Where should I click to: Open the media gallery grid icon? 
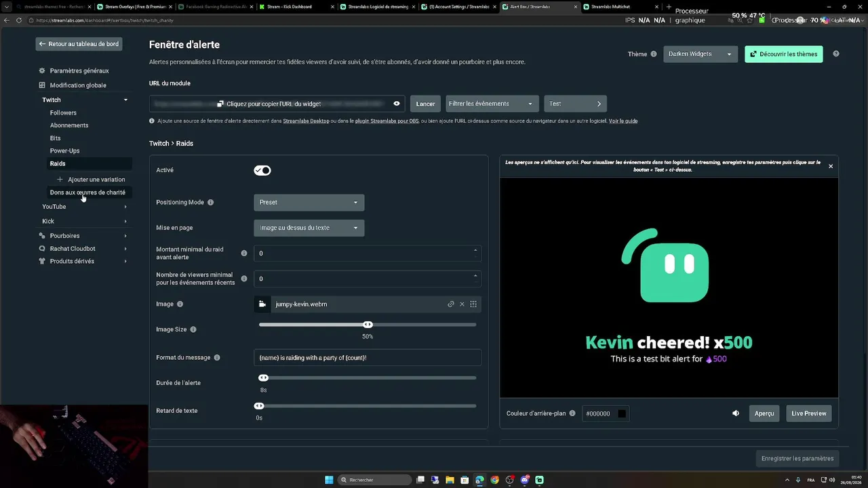tap(473, 304)
